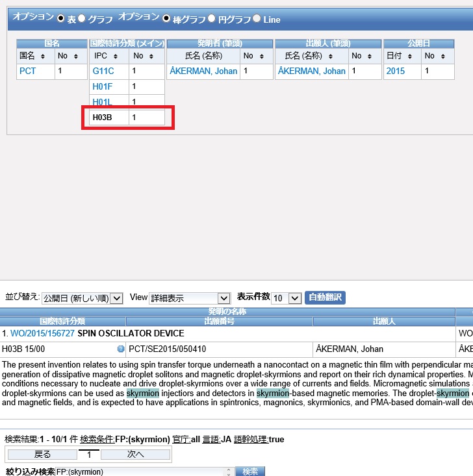Viewport: 473px width, 476px height.
Task: Adjust the refine search box stepper arrows
Action: tap(229, 471)
